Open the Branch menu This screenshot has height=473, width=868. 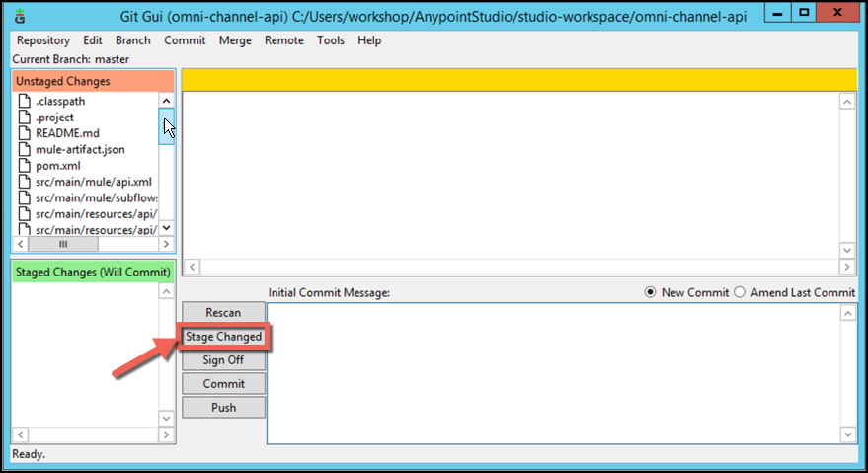(133, 40)
